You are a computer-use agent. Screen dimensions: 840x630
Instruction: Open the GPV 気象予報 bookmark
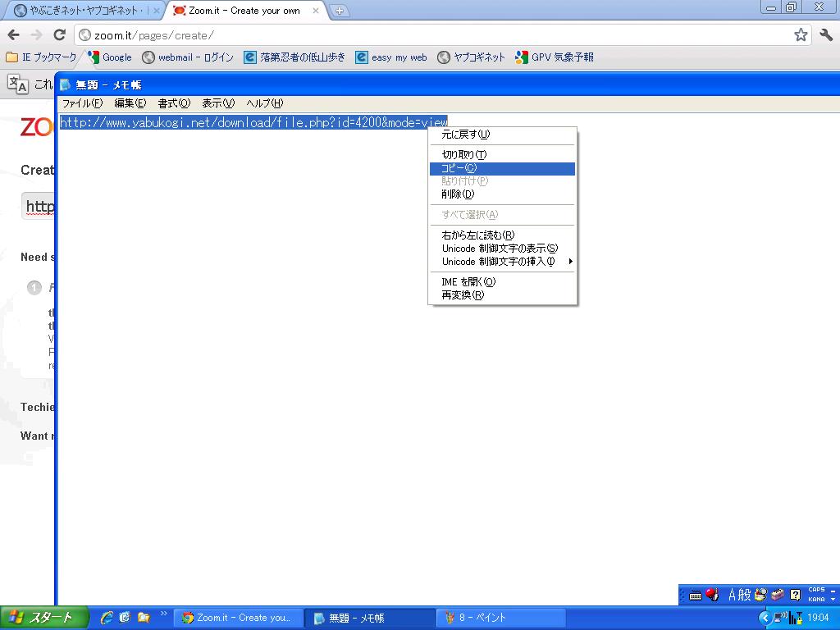[x=554, y=57]
